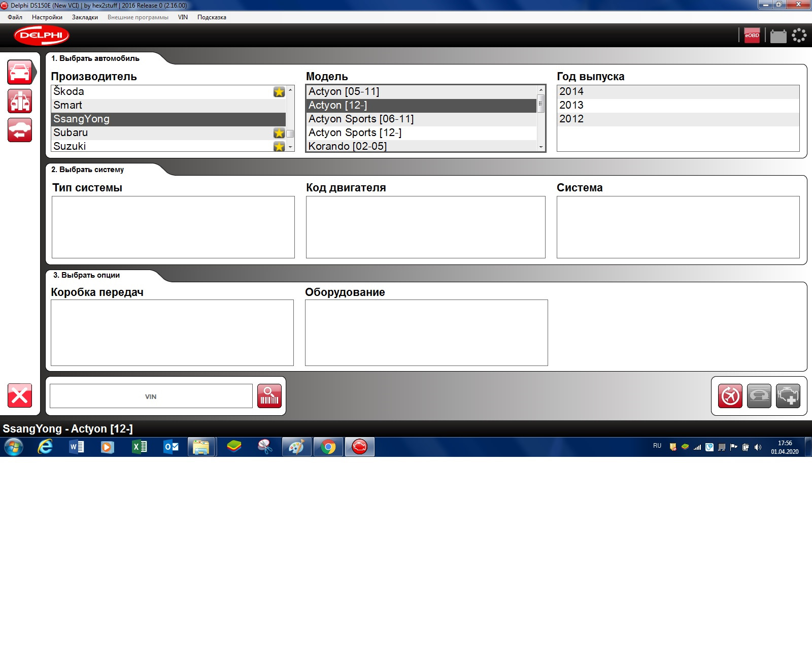Select model Actyon Sports [06-11]
The image size is (812, 665).
pos(422,119)
